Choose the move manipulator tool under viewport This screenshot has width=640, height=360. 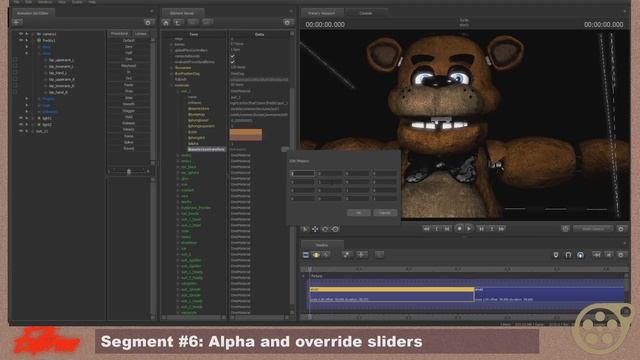315,229
